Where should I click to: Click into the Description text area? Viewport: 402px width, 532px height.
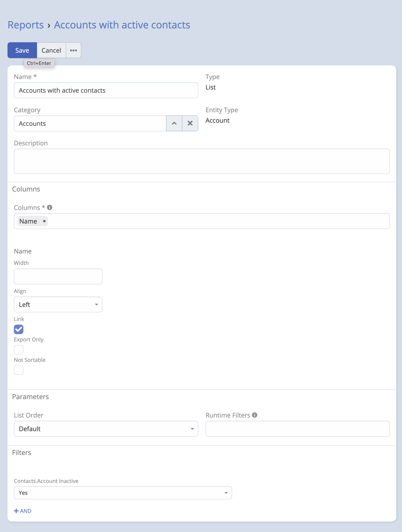[x=201, y=161]
